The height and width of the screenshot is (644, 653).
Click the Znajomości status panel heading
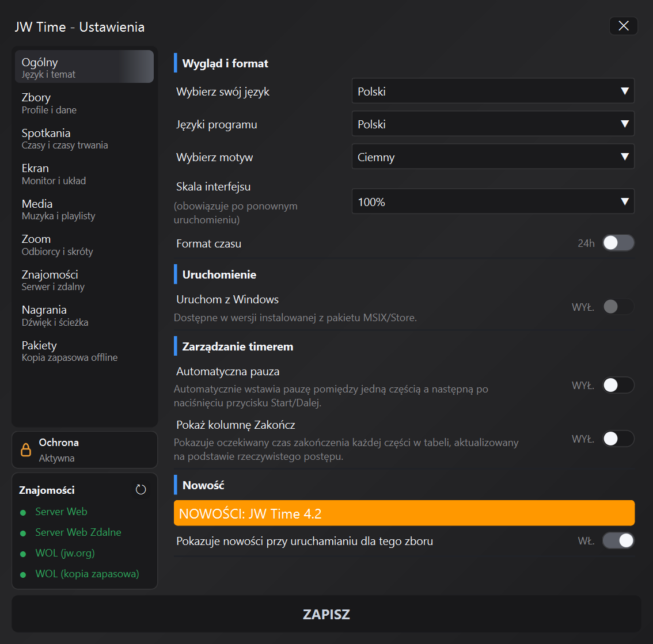pos(47,490)
